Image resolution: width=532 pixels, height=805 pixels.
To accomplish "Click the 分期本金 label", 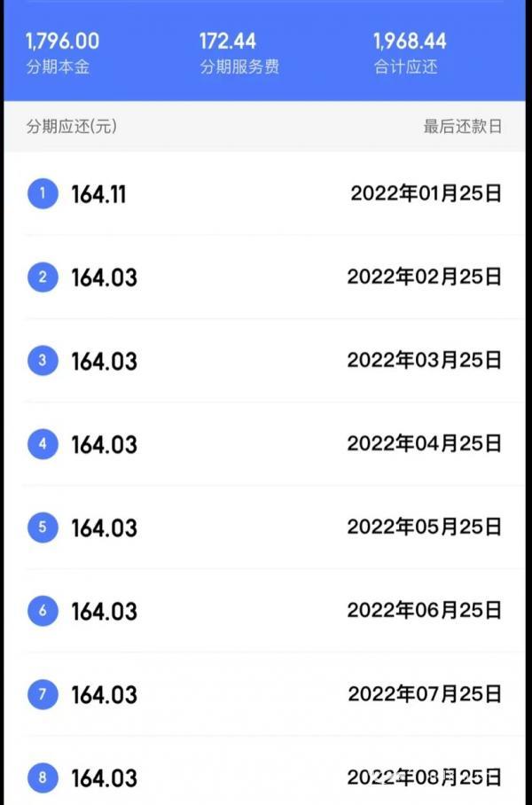I will (x=58, y=67).
